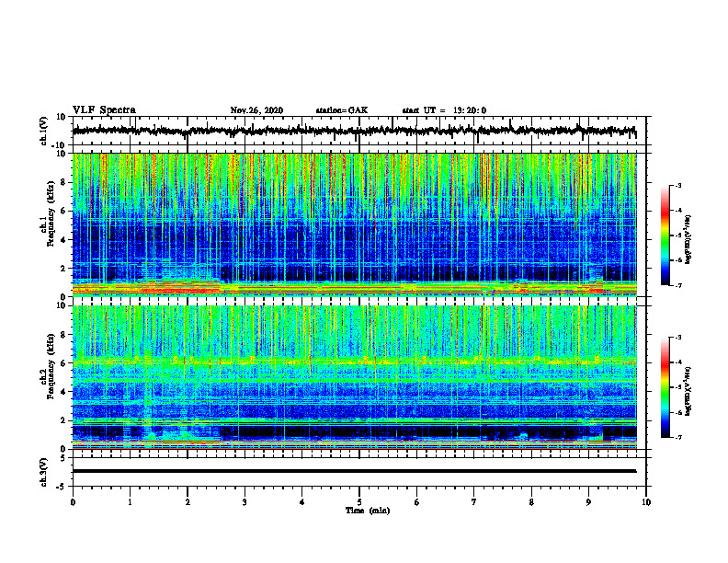Viewport: 728px width, 563px height.
Task: Click the ch.1 color bar 'log(PSD)' unit label
Action: coord(688,240)
